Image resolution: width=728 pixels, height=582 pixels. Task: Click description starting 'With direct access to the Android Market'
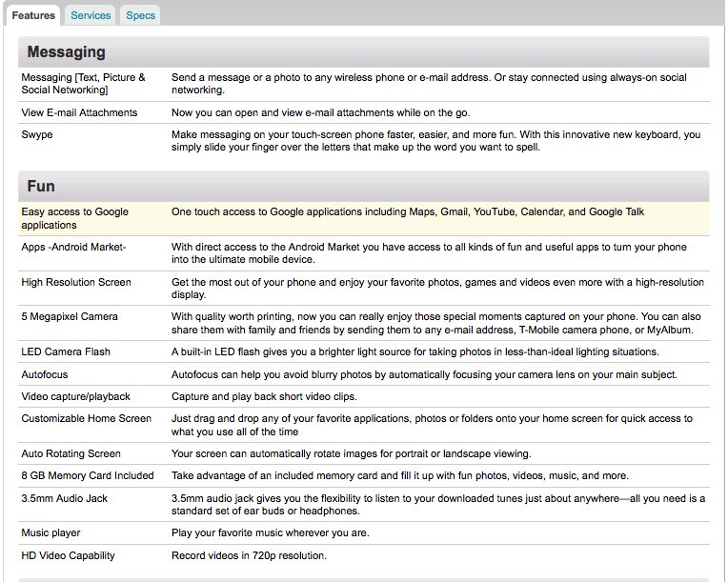[429, 253]
